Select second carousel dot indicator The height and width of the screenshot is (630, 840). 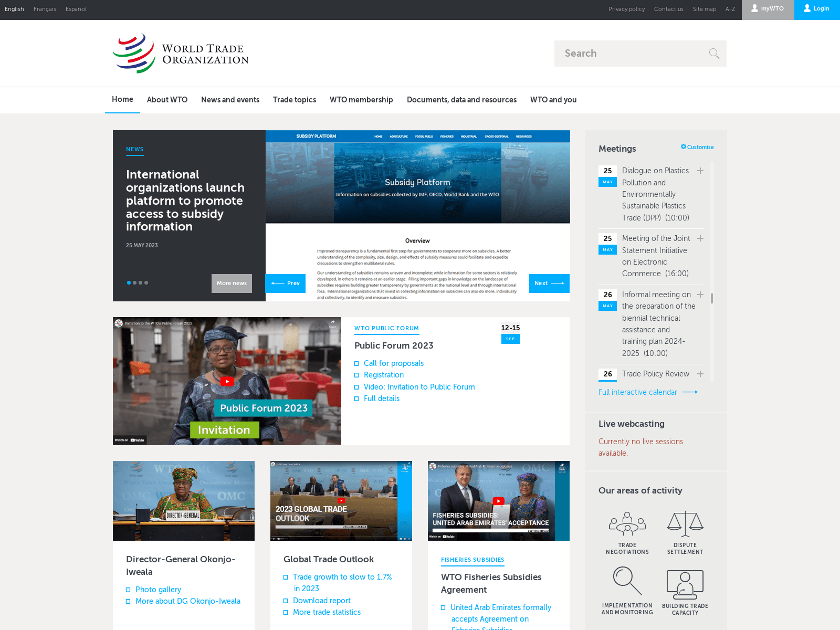[x=135, y=283]
